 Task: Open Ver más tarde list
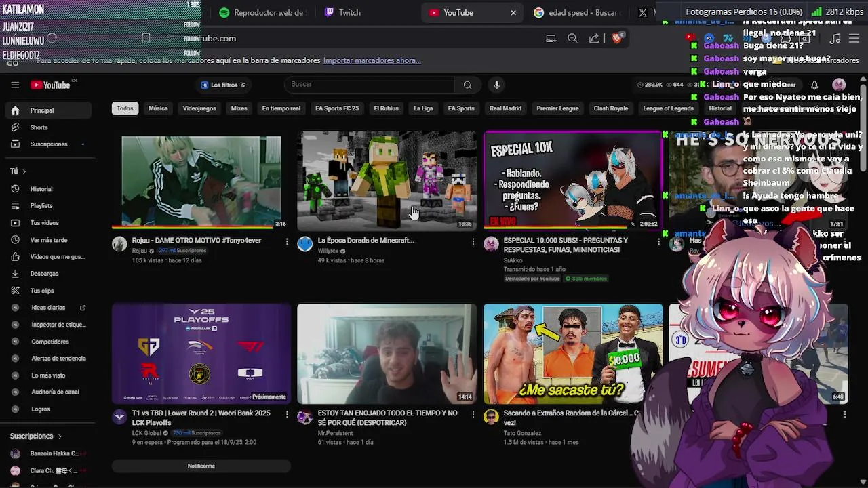[47, 240]
